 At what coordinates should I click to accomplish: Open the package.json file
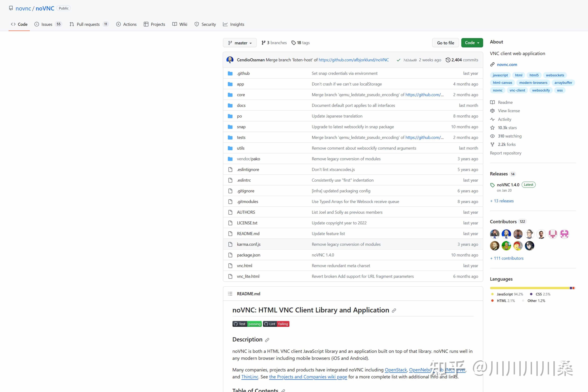(248, 255)
